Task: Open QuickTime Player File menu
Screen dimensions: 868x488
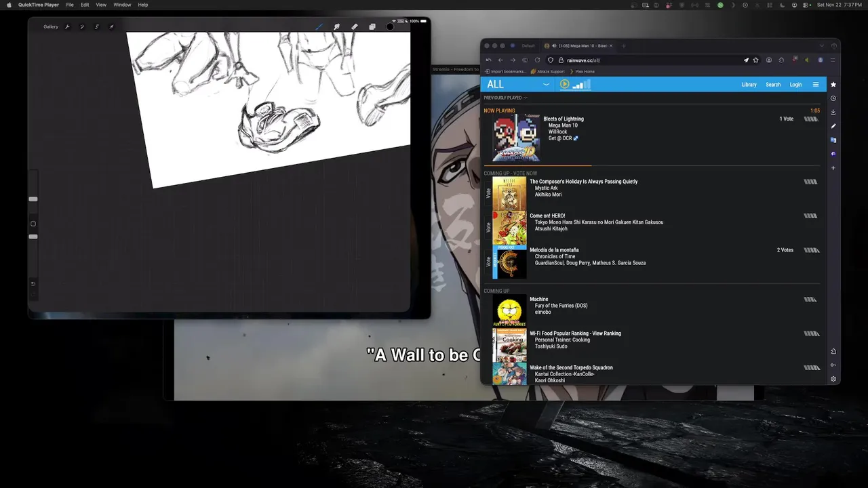Action: [70, 5]
